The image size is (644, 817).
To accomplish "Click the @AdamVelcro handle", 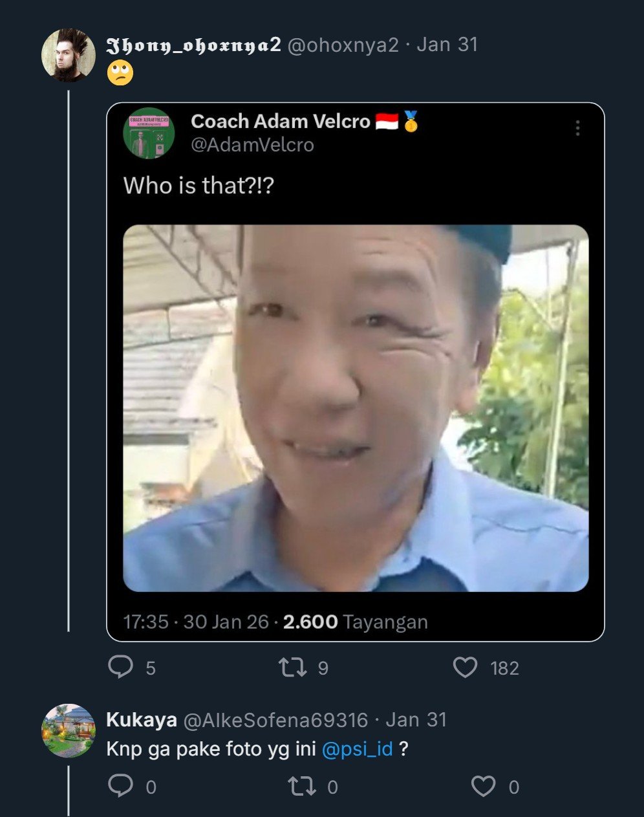I will tap(252, 145).
